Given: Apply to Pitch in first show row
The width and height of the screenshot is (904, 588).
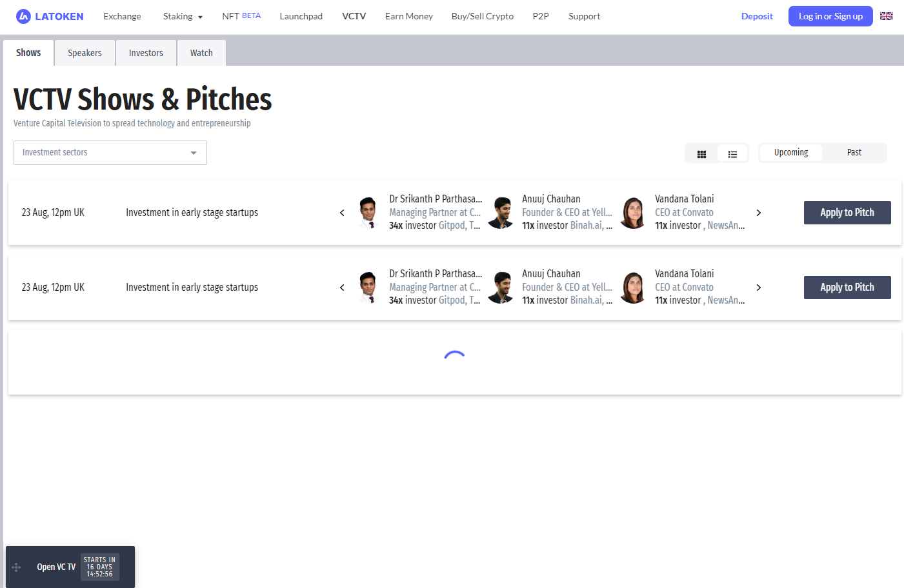Looking at the screenshot, I should (x=847, y=213).
